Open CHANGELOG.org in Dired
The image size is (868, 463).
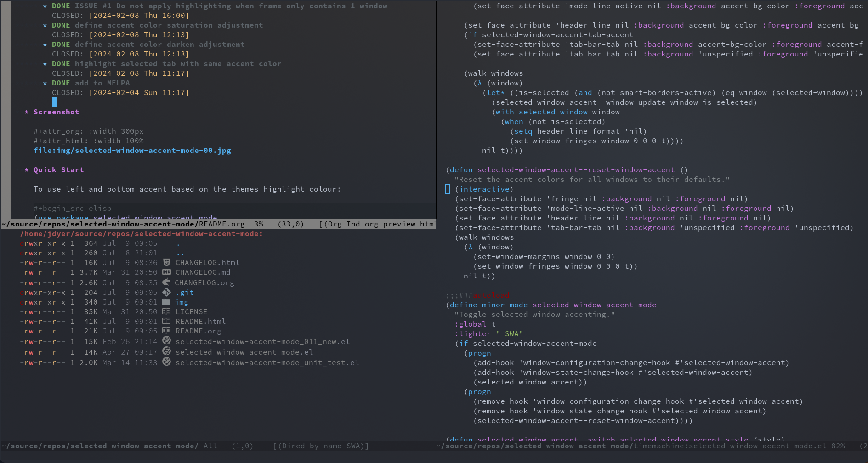[x=204, y=283]
